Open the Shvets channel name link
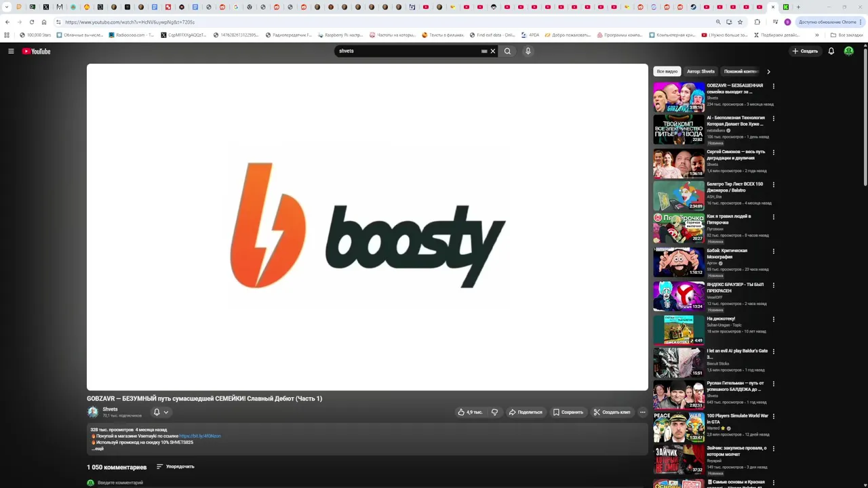This screenshot has height=488, width=868. pos(110,409)
